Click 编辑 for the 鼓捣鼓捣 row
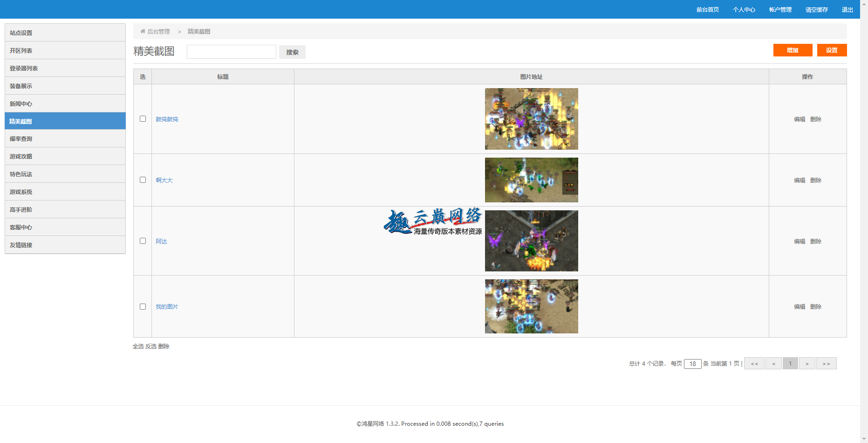Screen dimensions: 868x443 tap(800, 119)
